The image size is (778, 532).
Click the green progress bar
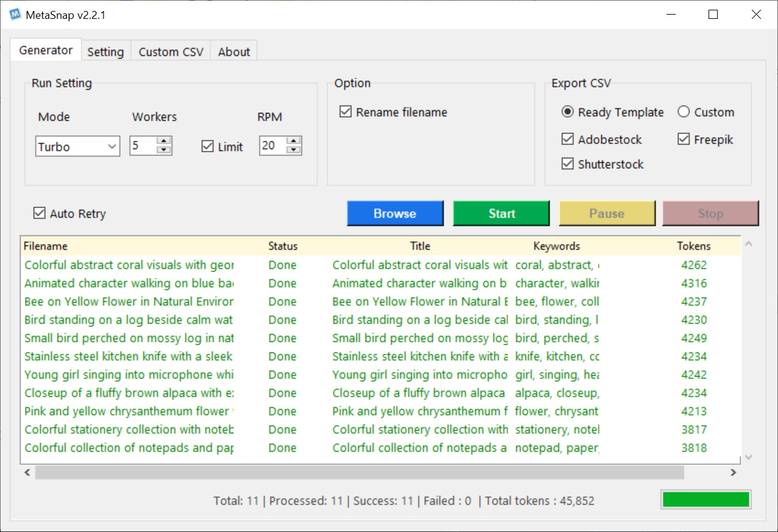tap(706, 500)
